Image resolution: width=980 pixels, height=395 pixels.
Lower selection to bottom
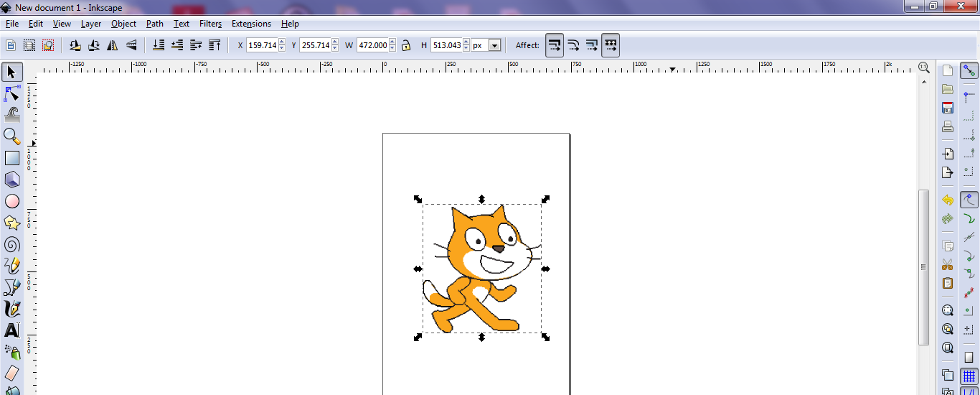(x=159, y=45)
